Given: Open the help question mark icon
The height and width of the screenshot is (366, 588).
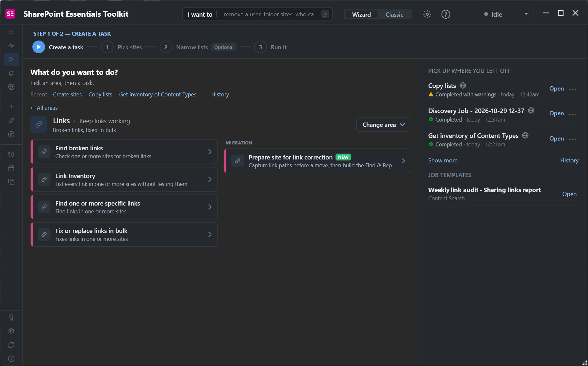Looking at the screenshot, I should pyautogui.click(x=446, y=14).
